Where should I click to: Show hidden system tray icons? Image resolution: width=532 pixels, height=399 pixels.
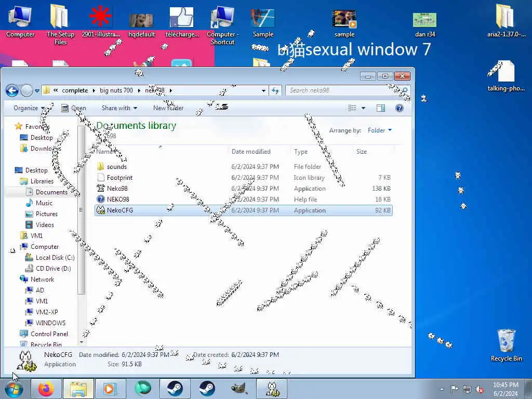(442, 389)
